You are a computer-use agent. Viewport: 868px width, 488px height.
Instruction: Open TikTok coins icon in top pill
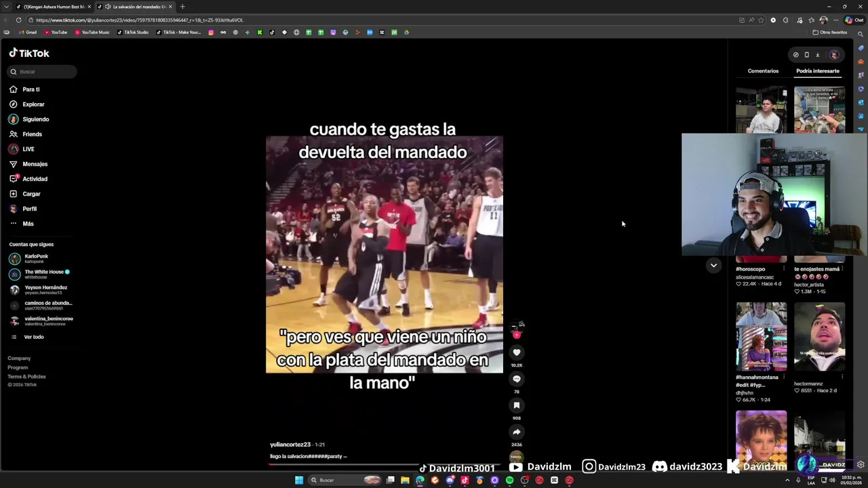pos(795,55)
